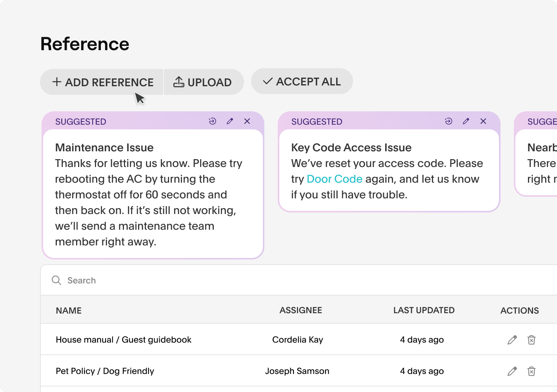Accept the Maintenance Issue suggestion
This screenshot has height=392, width=557.
tap(212, 121)
